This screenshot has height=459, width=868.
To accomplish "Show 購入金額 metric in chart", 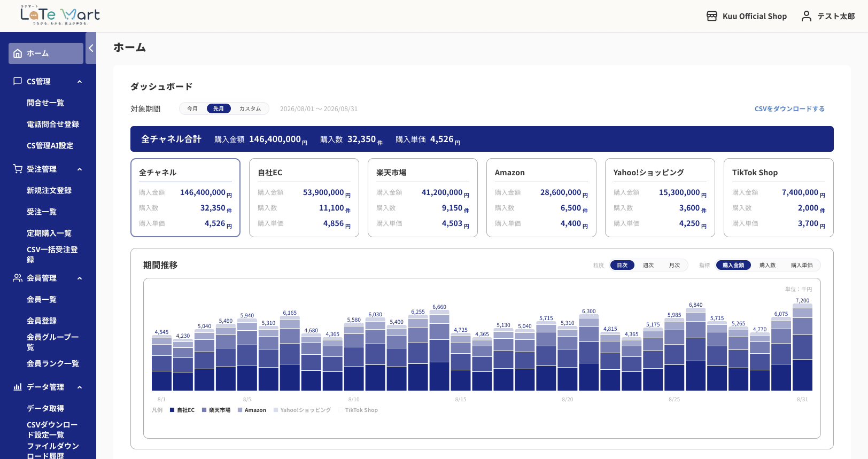I will [x=733, y=265].
